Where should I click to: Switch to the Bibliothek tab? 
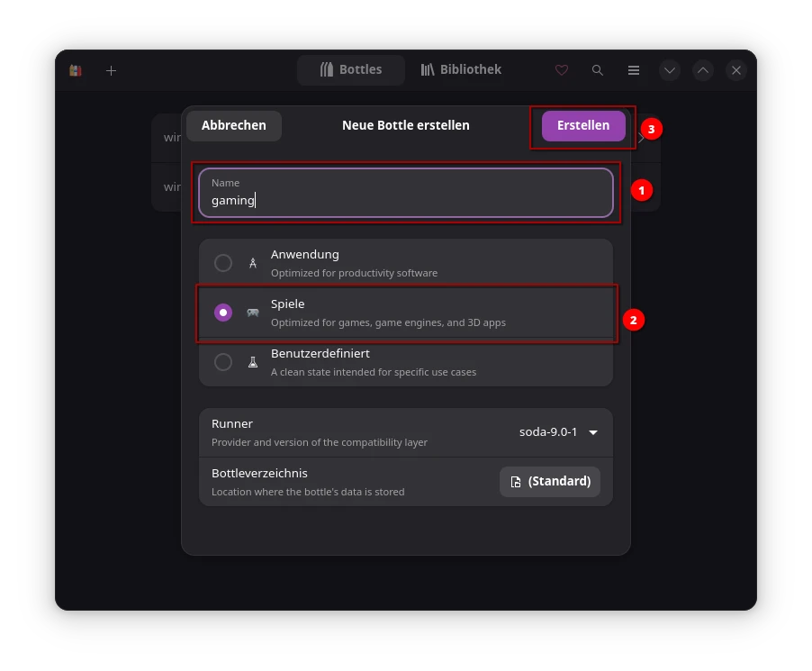coord(461,70)
